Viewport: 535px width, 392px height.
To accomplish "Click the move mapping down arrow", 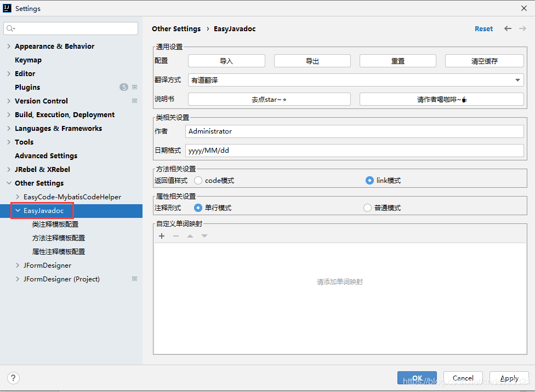I will (204, 236).
